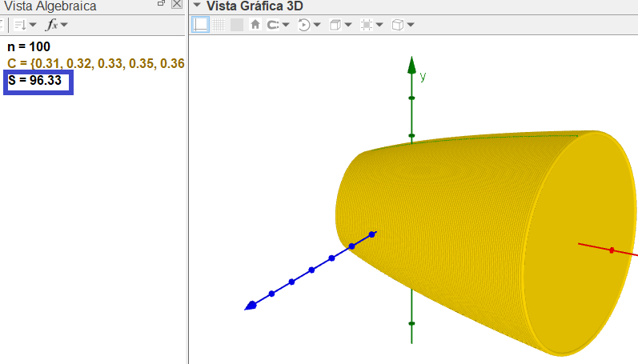638x364 pixels.
Task: Select the S = 96.33 entry
Action: [x=34, y=80]
